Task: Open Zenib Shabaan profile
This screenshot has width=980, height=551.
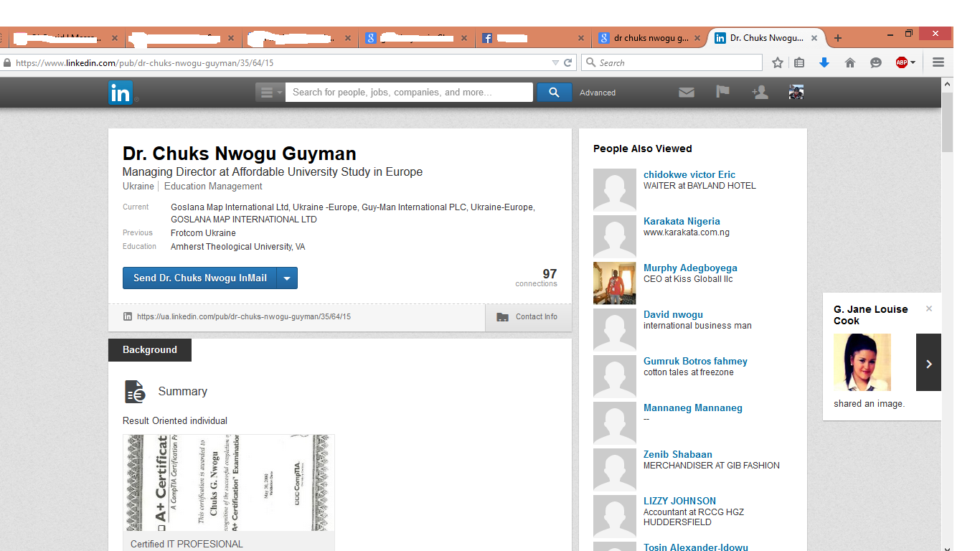Action: coord(678,454)
